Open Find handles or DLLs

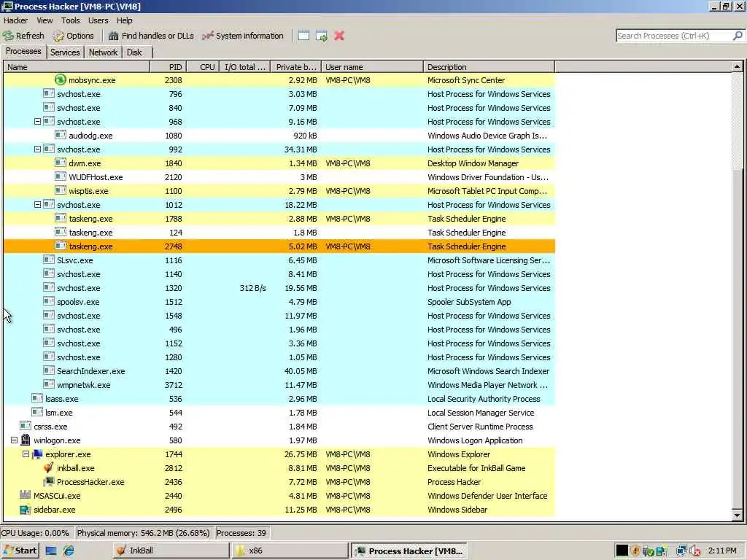[151, 36]
